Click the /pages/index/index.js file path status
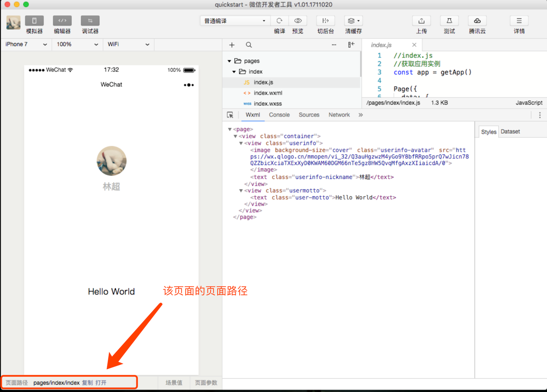547x392 pixels. coord(393,103)
